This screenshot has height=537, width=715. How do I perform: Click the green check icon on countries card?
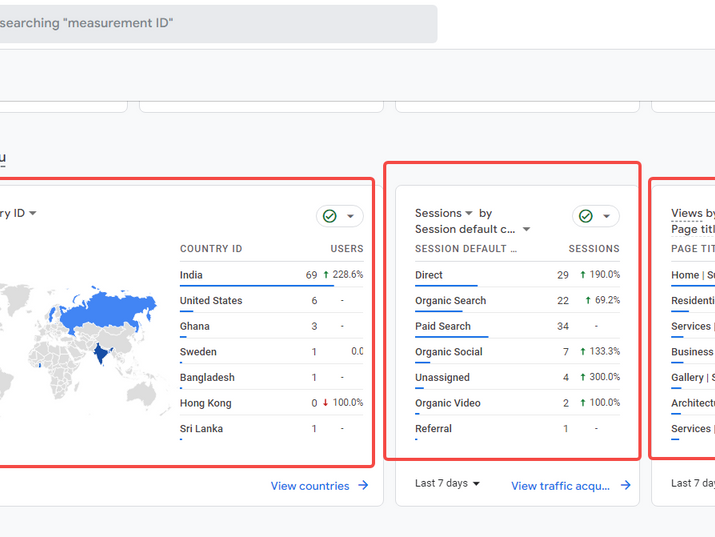[329, 216]
